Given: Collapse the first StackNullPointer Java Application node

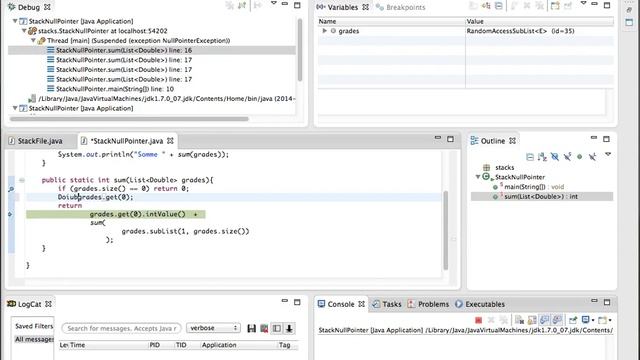Looking at the screenshot, I should click(x=15, y=21).
